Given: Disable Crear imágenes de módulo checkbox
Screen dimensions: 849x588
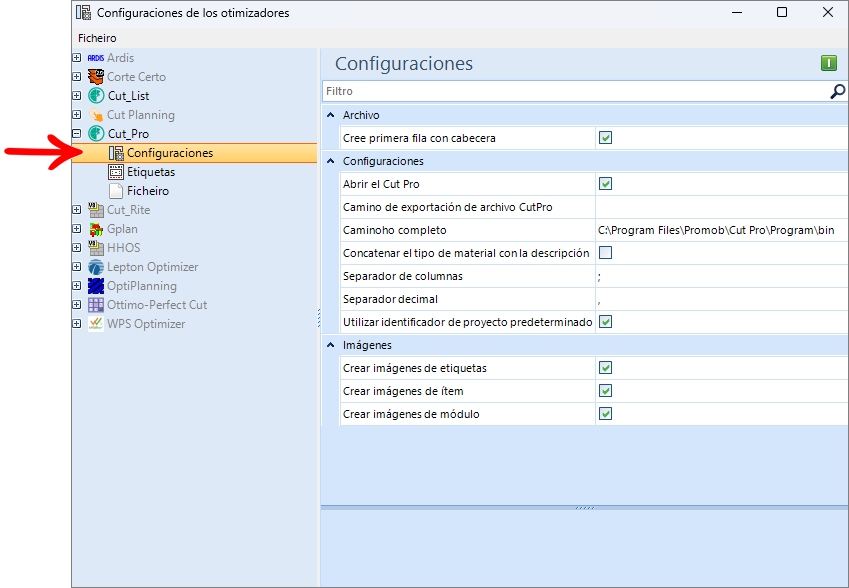Looking at the screenshot, I should [x=605, y=414].
